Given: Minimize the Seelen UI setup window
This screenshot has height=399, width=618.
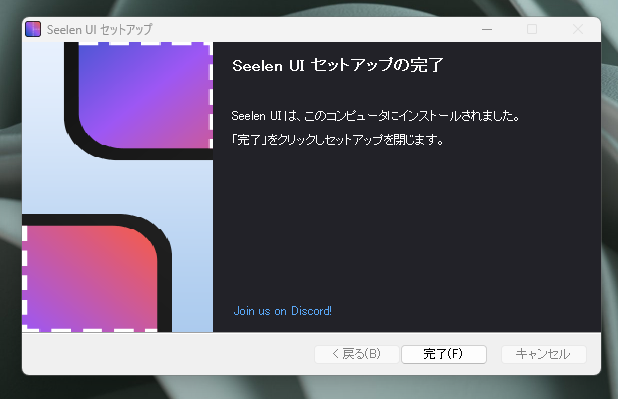Looking at the screenshot, I should point(487,30).
